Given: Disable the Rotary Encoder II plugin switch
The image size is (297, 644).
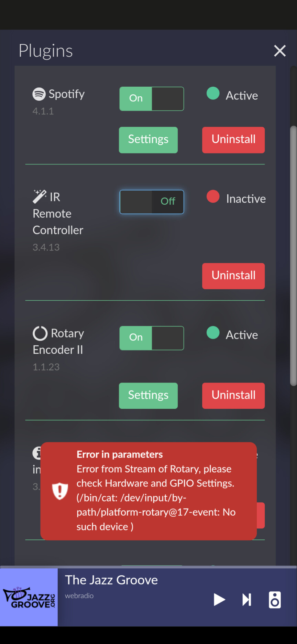Looking at the screenshot, I should pos(152,338).
